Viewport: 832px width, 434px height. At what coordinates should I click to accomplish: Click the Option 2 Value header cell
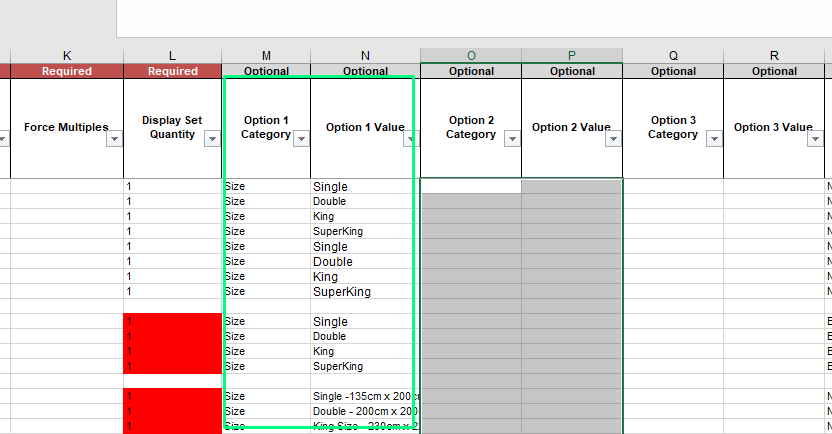coord(572,128)
